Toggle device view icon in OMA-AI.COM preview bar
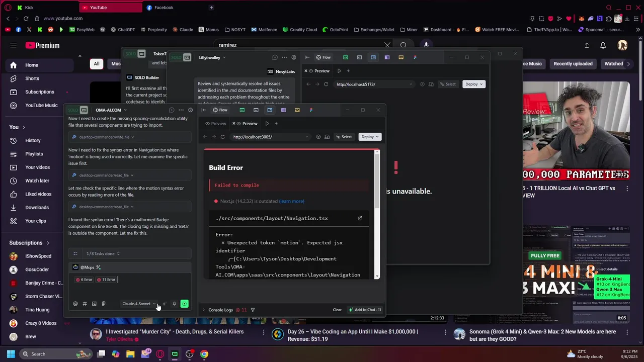This screenshot has width=644, height=362. click(327, 137)
